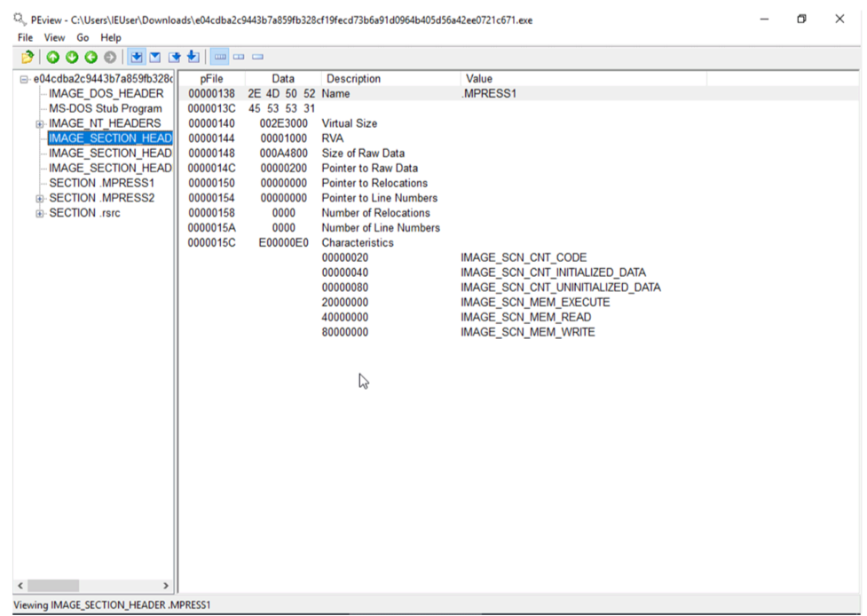
Task: Open the Help menu
Action: (x=111, y=38)
